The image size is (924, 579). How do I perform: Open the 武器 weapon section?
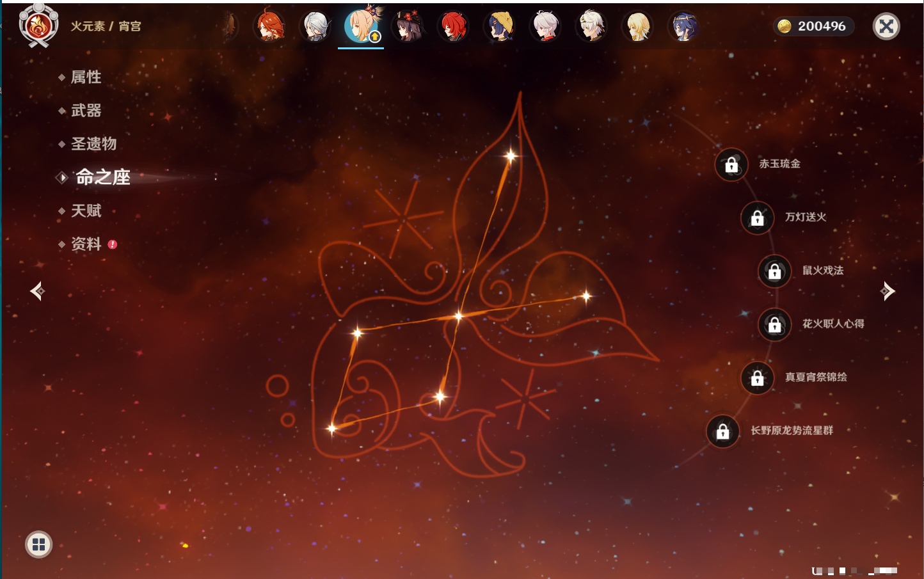pos(86,111)
